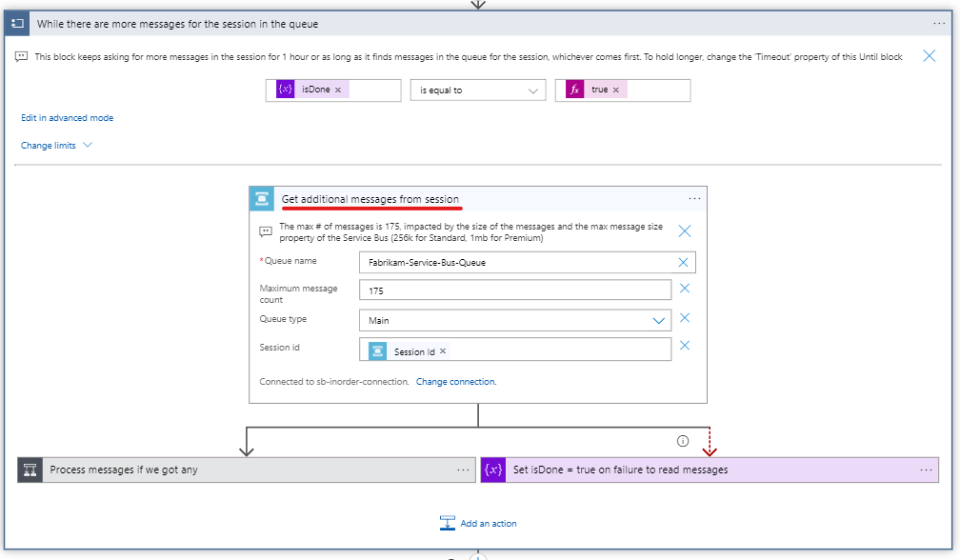This screenshot has width=960, height=560.
Task: Open the ellipsis menu on Get additional messages
Action: pyautogui.click(x=694, y=198)
